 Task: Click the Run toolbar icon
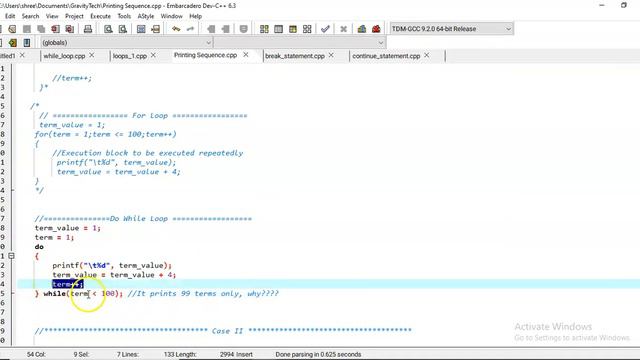278,29
